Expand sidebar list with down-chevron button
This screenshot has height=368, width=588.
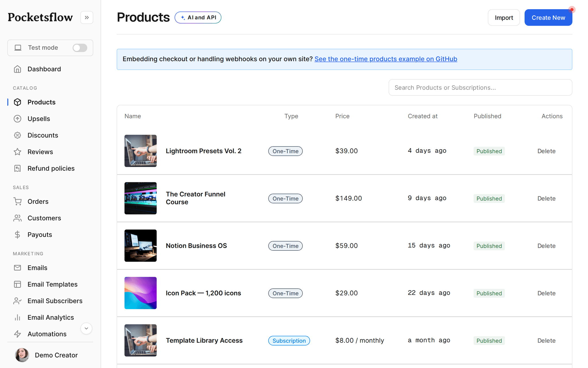coord(86,328)
